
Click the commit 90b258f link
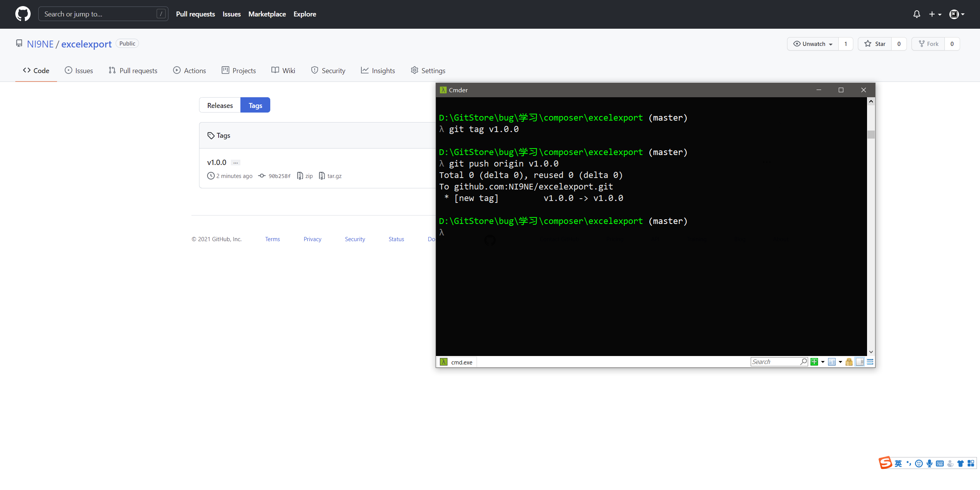(279, 176)
